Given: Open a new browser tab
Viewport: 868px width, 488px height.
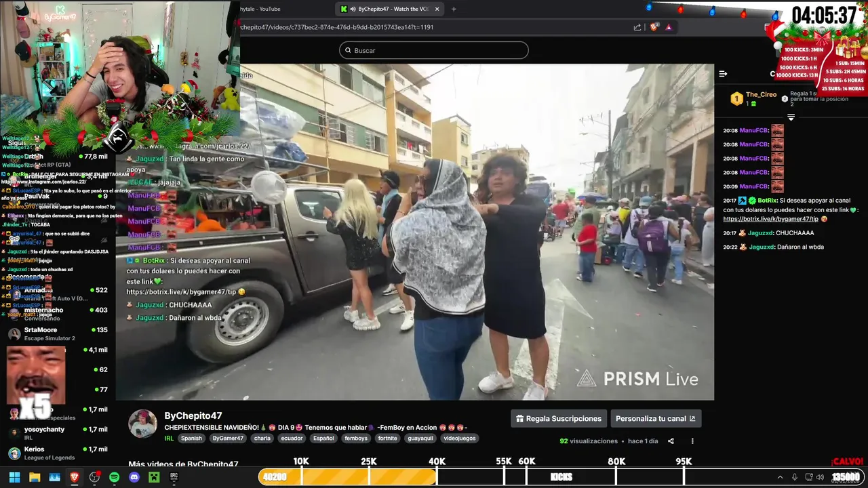Looking at the screenshot, I should pos(454,9).
